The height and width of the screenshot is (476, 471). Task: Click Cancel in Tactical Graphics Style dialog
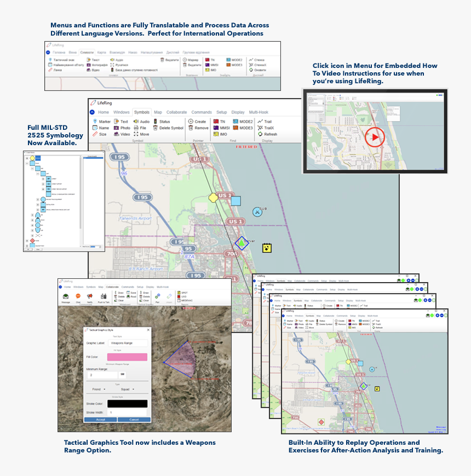(134, 420)
